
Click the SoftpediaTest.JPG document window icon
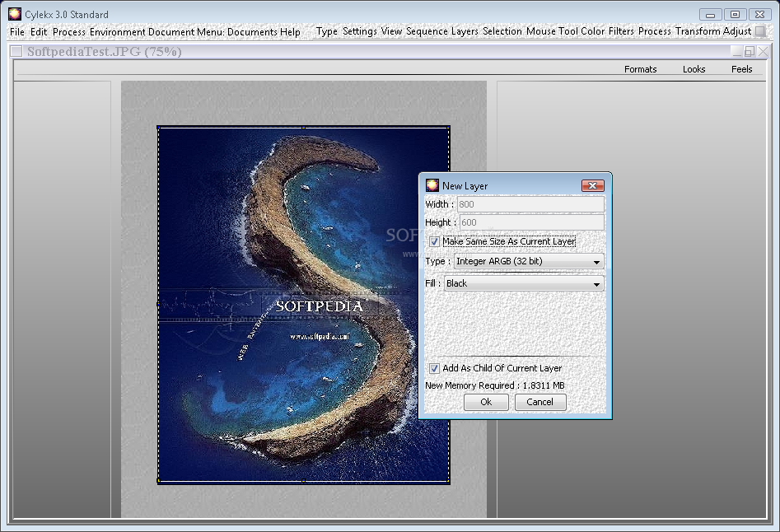16,51
